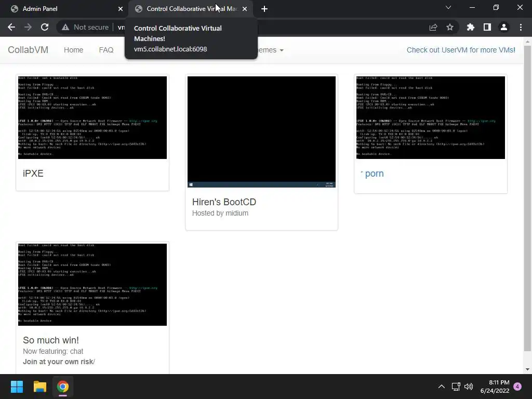This screenshot has height=399, width=532.
Task: Show hidden system tray icons
Action: [x=442, y=387]
